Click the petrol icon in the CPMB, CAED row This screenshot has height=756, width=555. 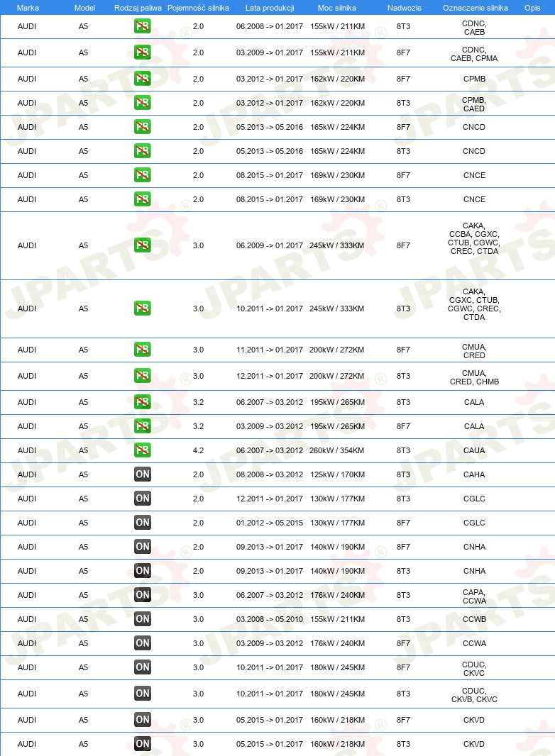143,103
